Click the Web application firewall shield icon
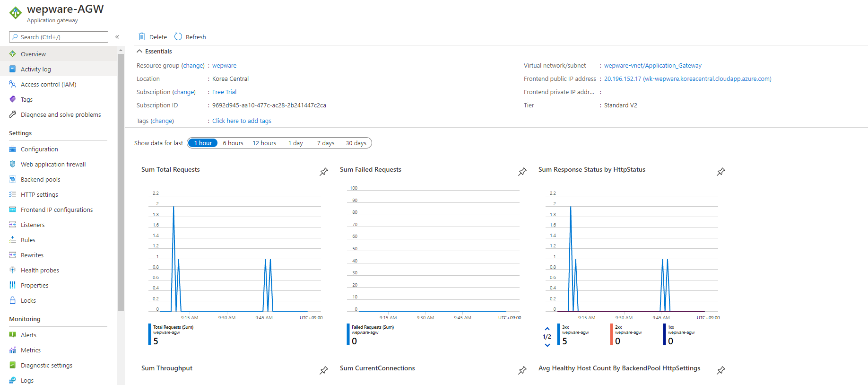The image size is (868, 385). coord(13,164)
